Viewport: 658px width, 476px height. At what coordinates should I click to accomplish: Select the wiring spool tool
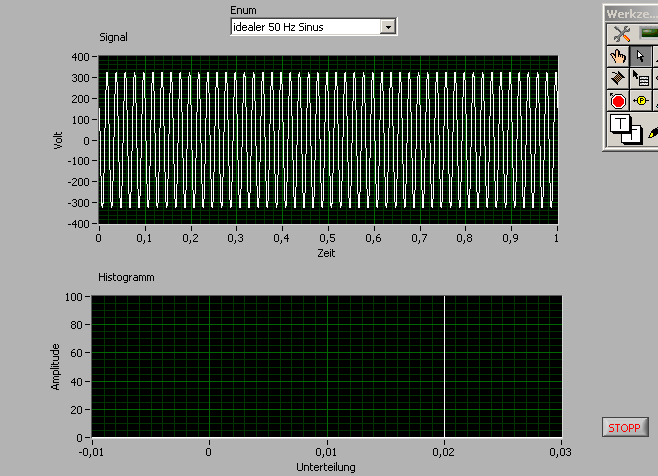point(618,78)
